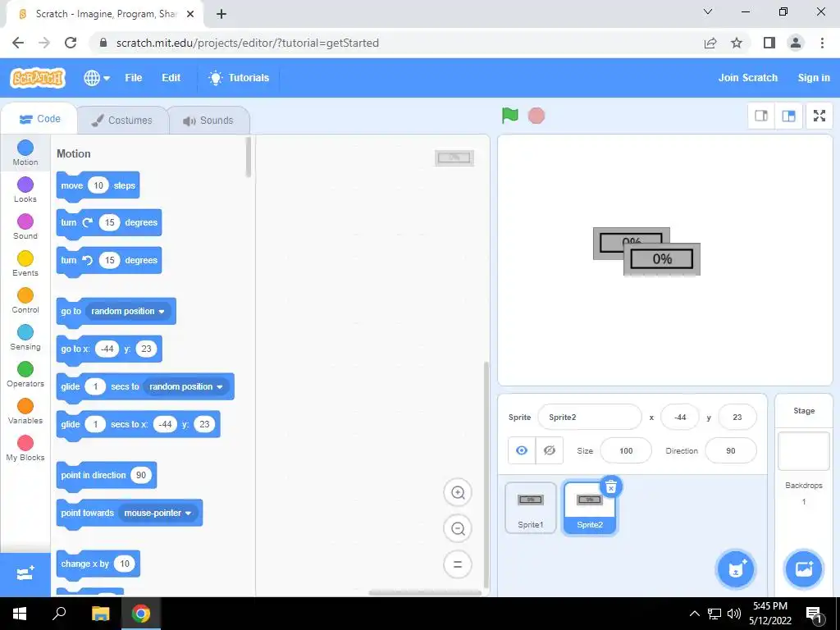Click the sprite Size field
The image size is (840, 630).
coord(626,451)
